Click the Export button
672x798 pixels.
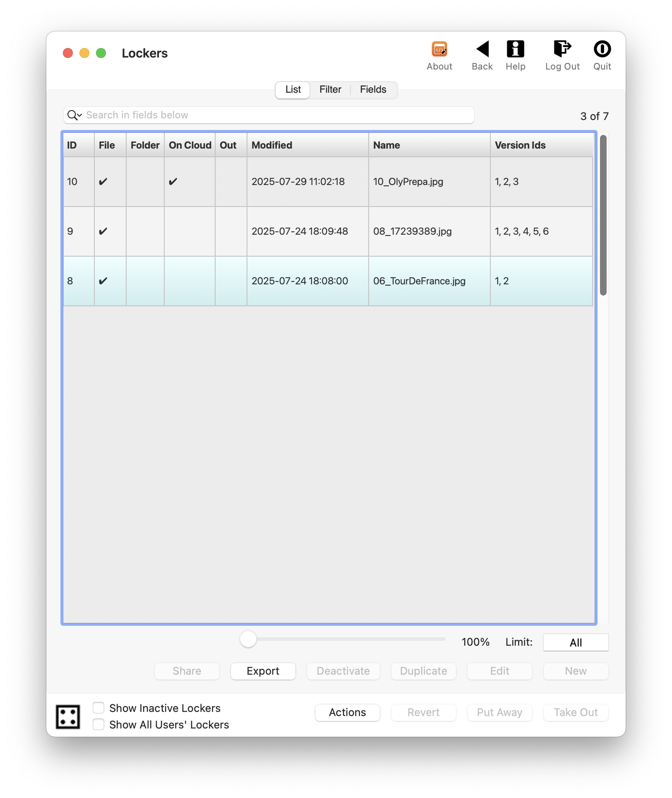(x=263, y=671)
